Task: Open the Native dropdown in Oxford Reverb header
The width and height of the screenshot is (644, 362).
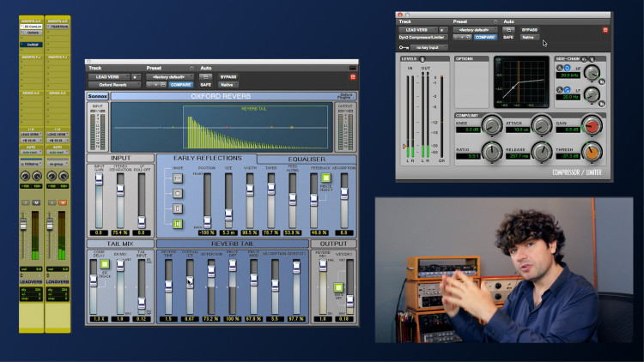Action: (x=228, y=85)
